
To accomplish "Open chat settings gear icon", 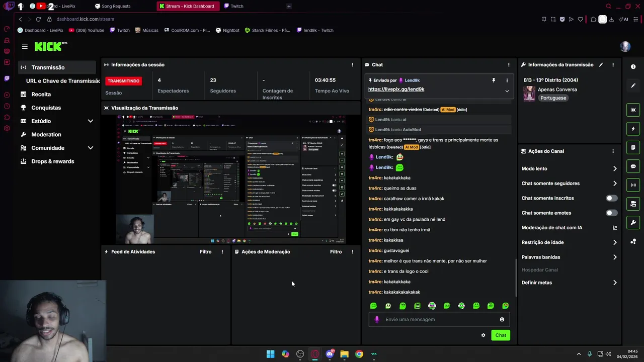I will point(483,335).
